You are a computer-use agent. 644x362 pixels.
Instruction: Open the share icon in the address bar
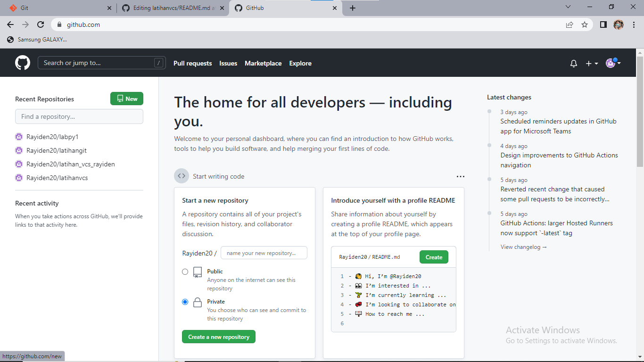tap(570, 25)
